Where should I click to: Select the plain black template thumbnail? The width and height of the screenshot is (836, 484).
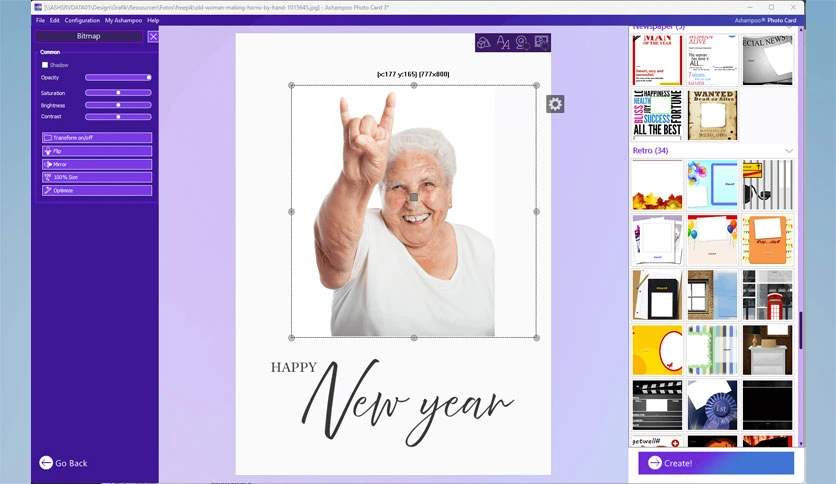click(x=768, y=405)
